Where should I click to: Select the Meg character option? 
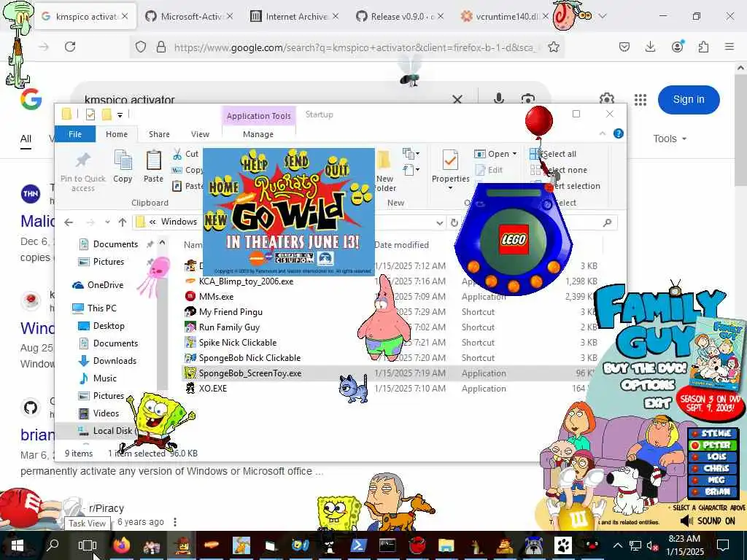712,480
